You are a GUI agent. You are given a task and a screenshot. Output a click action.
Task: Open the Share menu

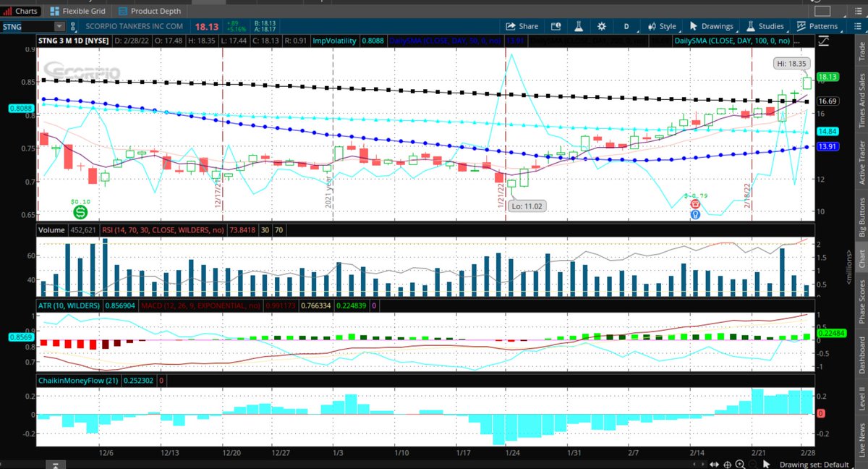(x=522, y=26)
